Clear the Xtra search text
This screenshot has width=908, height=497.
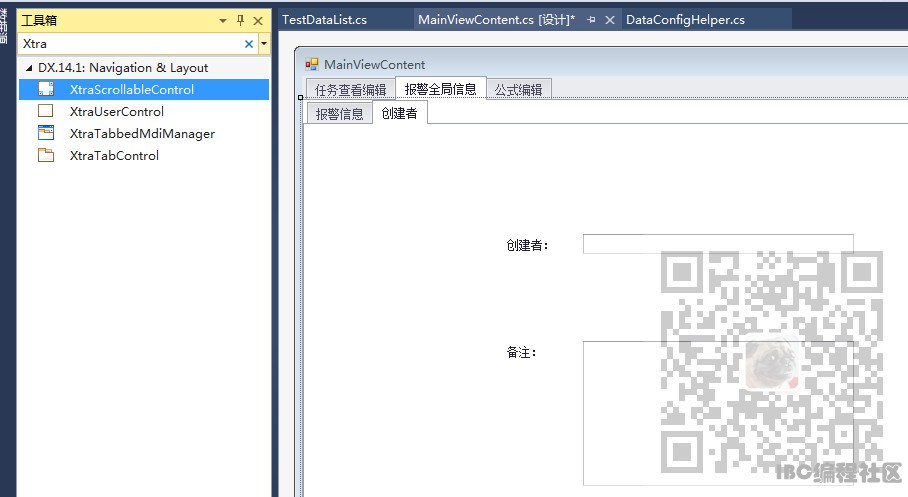[x=249, y=43]
